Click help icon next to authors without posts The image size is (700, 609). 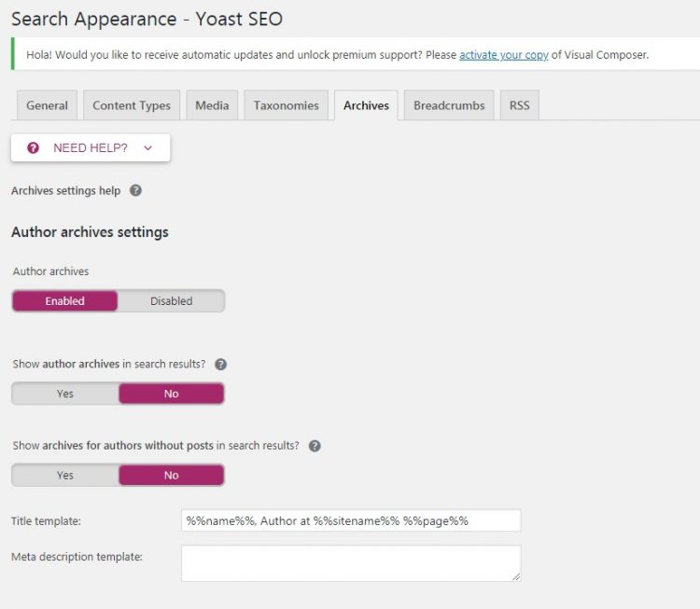315,446
